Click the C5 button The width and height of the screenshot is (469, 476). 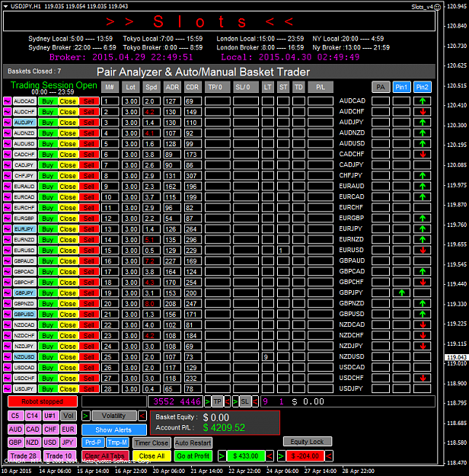tap(15, 416)
